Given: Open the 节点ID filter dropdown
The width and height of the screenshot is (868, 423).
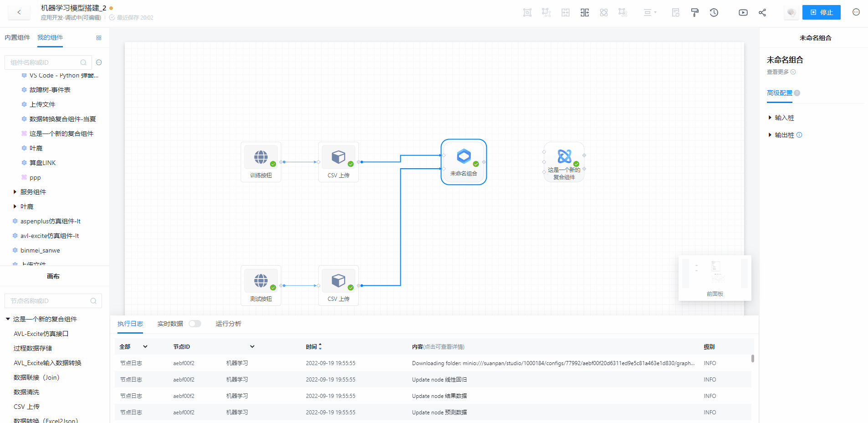Looking at the screenshot, I should 252,347.
